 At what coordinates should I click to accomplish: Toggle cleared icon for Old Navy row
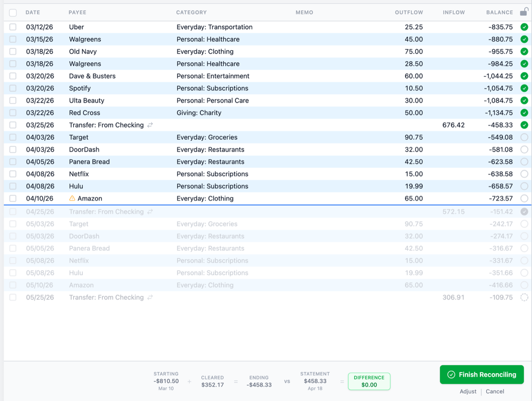pyautogui.click(x=524, y=51)
